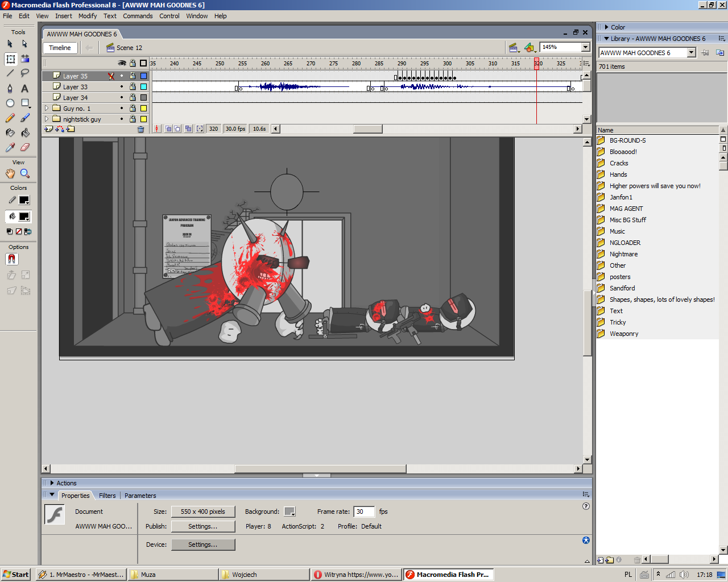Image resolution: width=728 pixels, height=582 pixels.
Task: Expand the nightstick guy layer folder
Action: 47,119
